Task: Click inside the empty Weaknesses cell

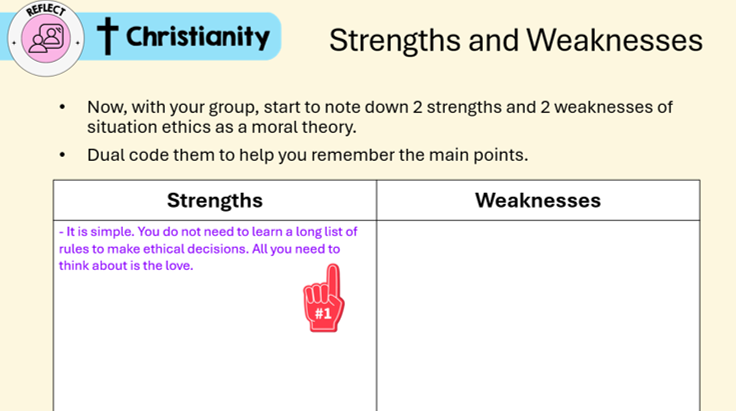Action: (538, 315)
